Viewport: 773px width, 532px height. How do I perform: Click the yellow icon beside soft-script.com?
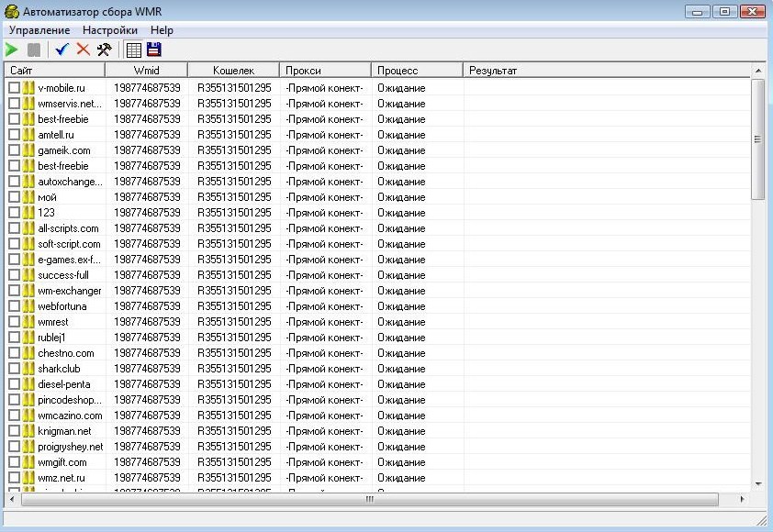28,244
